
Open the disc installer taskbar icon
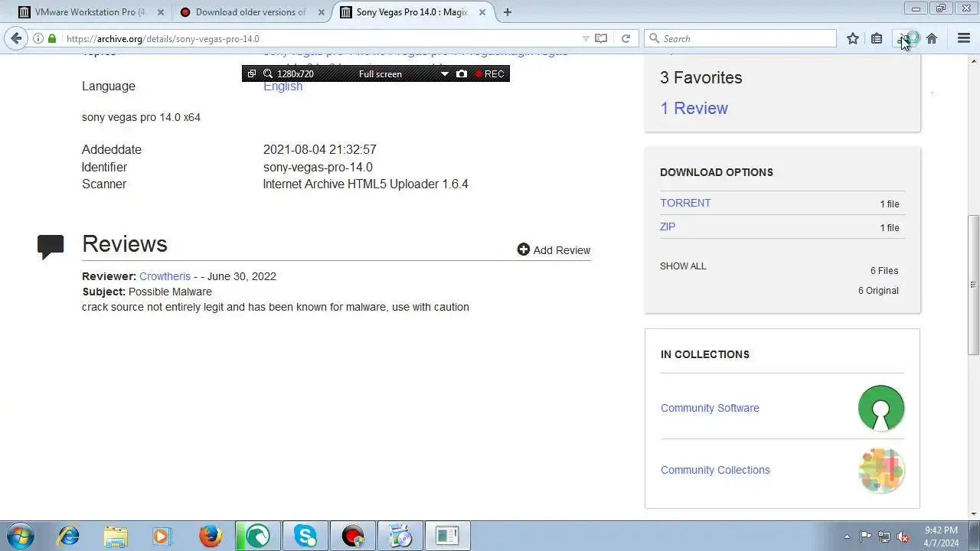tap(400, 536)
